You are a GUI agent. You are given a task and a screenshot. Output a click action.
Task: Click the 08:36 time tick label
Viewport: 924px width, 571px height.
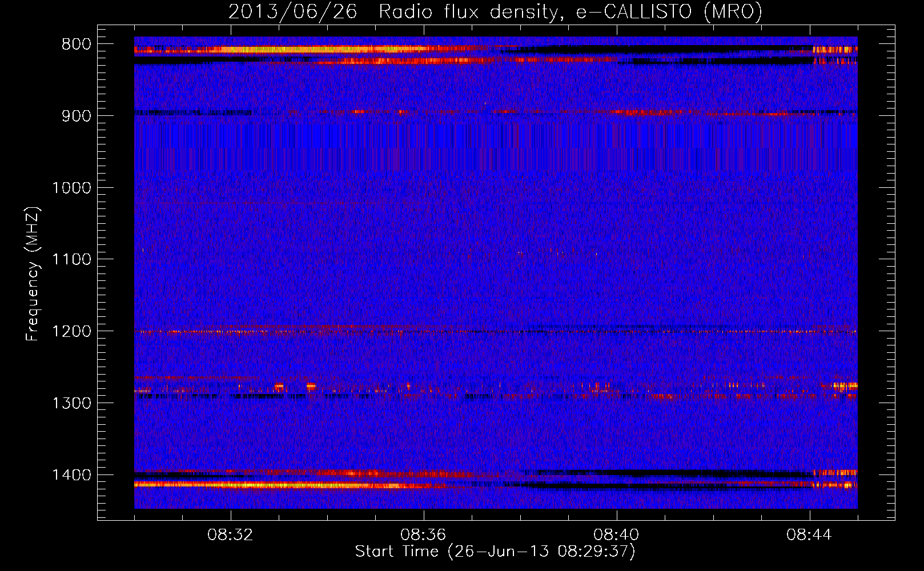point(423,535)
